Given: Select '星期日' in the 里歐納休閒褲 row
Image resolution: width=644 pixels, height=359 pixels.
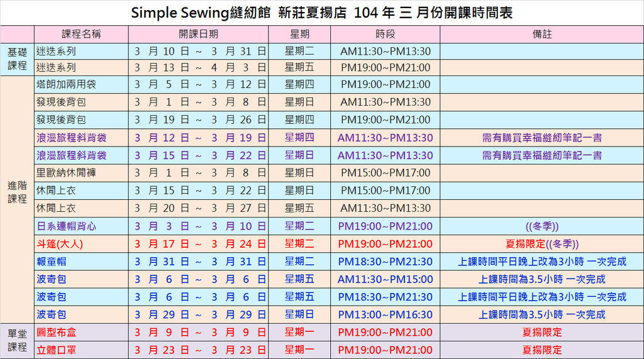Looking at the screenshot, I should pyautogui.click(x=299, y=172).
